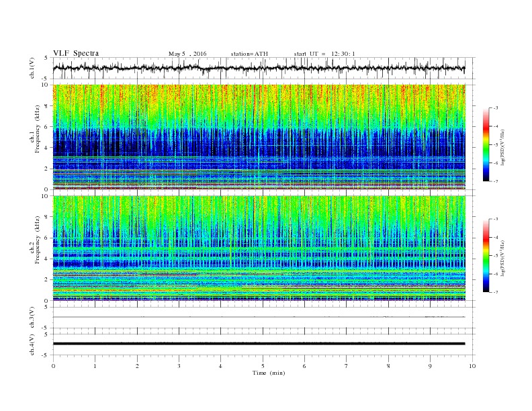Click the "ch.1(V)" axis label
The image size is (532, 411).
[32, 68]
